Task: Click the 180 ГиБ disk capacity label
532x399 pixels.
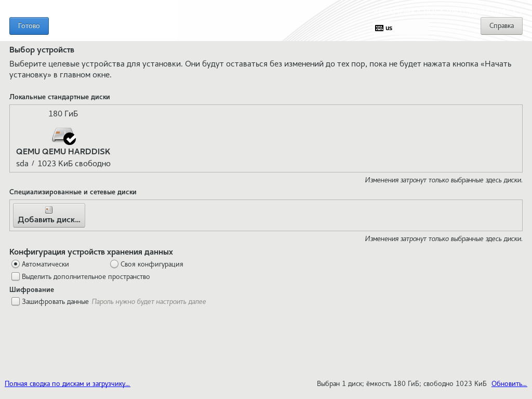Action: point(63,114)
